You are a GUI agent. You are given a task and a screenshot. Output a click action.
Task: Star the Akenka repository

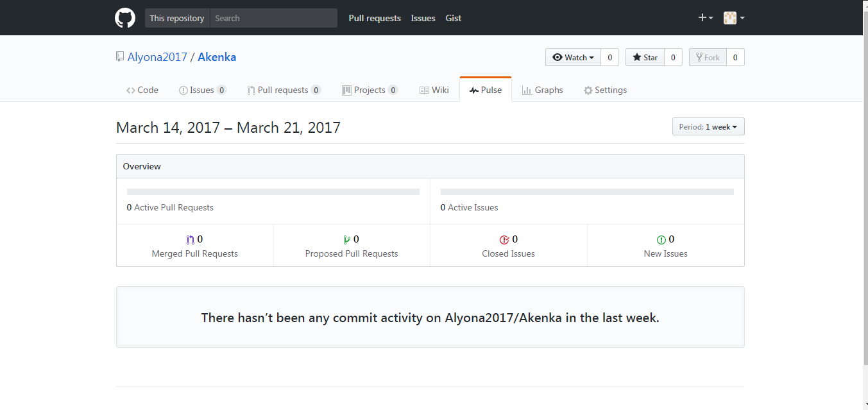(644, 57)
